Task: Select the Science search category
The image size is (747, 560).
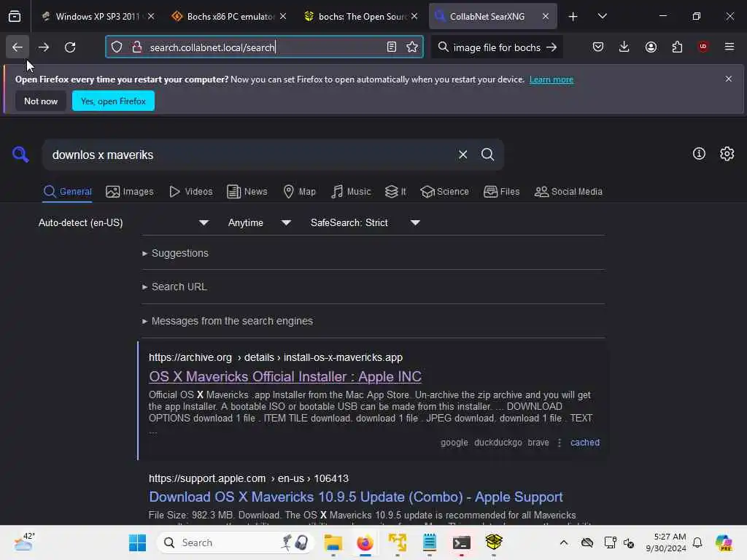Action: [444, 192]
